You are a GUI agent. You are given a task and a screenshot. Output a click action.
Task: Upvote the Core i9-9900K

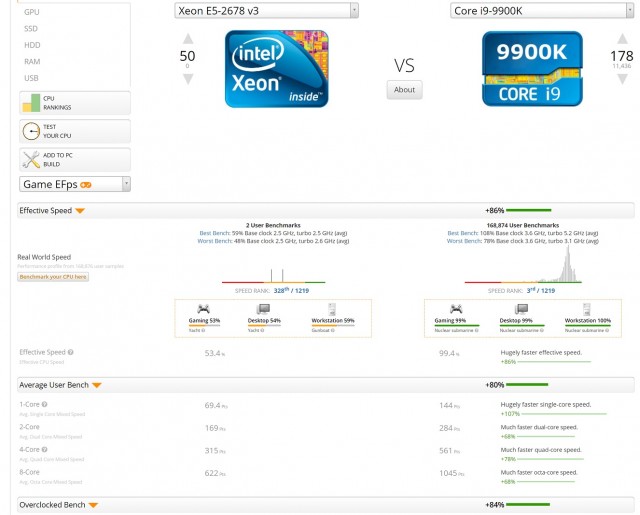click(x=622, y=39)
